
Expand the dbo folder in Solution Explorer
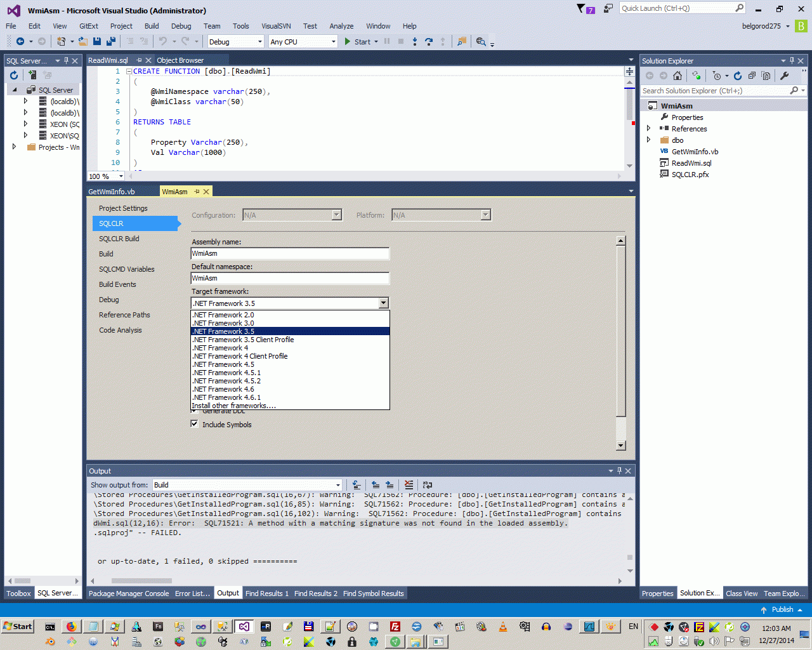[x=648, y=140]
